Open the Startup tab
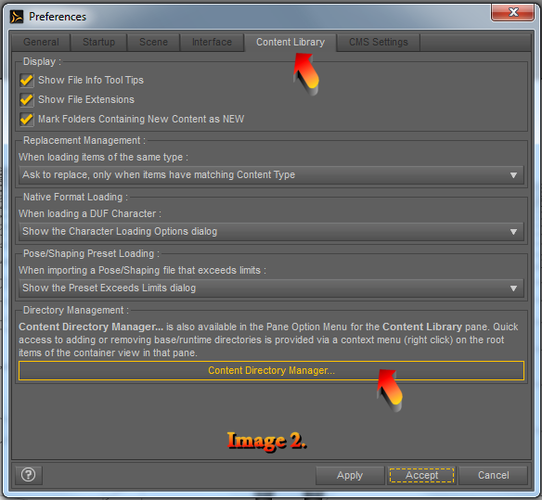The width and height of the screenshot is (542, 500). [x=99, y=42]
